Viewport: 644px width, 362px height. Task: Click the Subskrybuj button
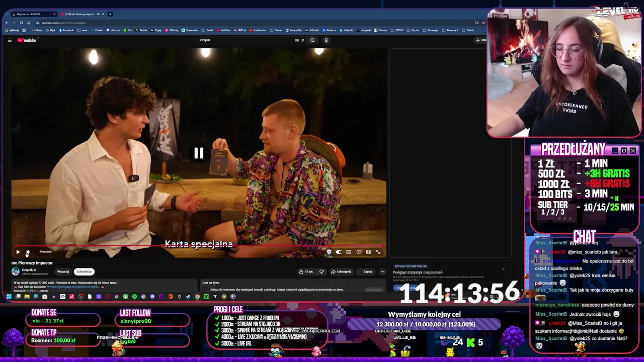[x=84, y=271]
